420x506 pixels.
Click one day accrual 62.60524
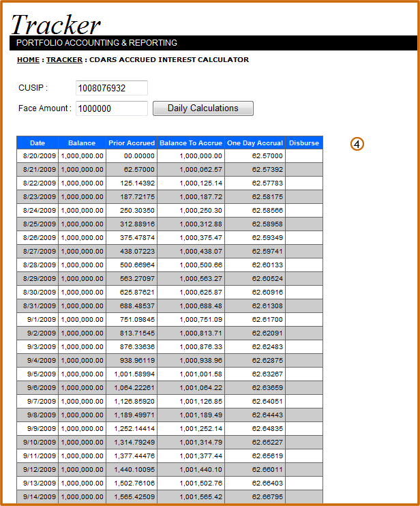coord(255,278)
